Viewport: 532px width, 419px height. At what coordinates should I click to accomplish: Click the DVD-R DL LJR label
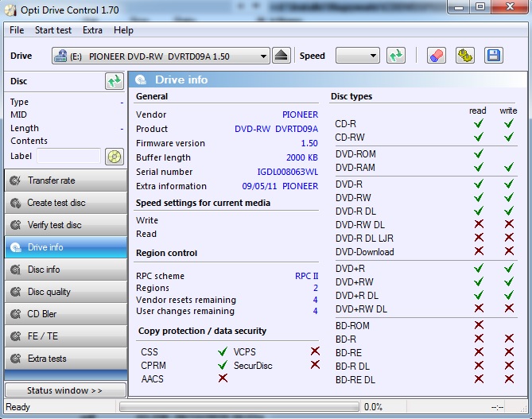tap(364, 239)
